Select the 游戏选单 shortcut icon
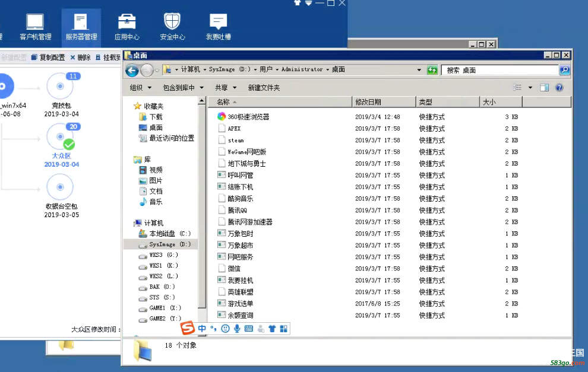 coord(222,303)
